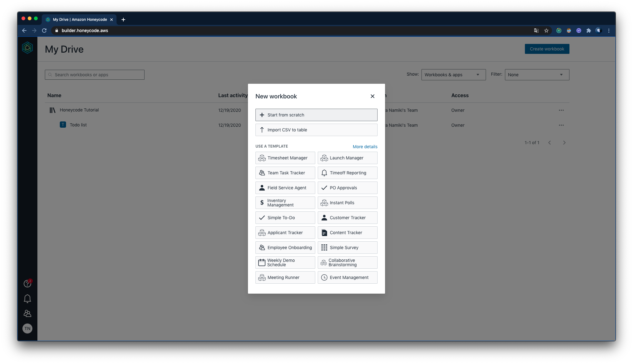The height and width of the screenshot is (364, 633).
Task: Open the Chrome three-dot menu
Action: point(609,31)
